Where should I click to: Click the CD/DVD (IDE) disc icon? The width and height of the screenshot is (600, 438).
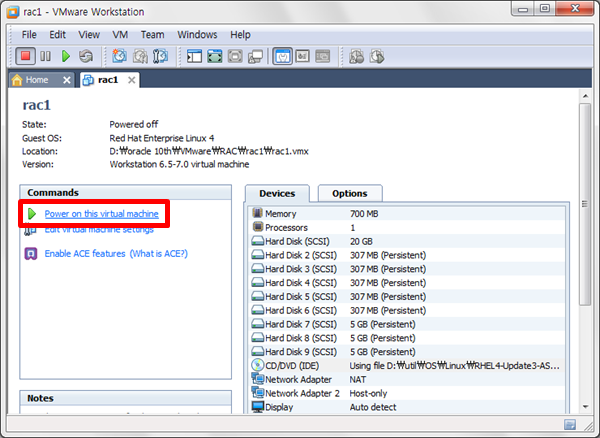click(258, 365)
